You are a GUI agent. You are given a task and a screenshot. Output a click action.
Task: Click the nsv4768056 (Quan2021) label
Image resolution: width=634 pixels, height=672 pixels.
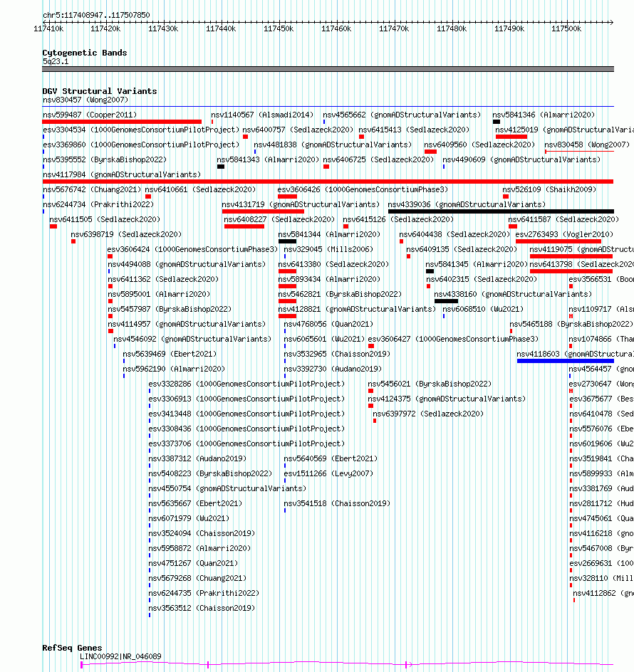pos(328,324)
